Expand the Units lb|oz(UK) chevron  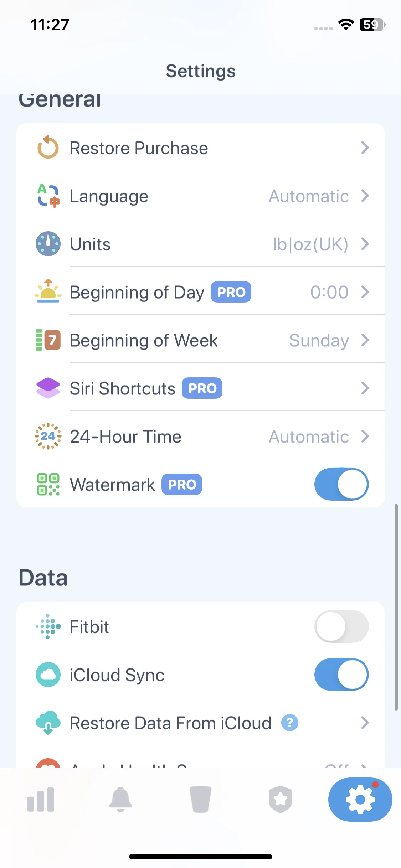point(365,244)
